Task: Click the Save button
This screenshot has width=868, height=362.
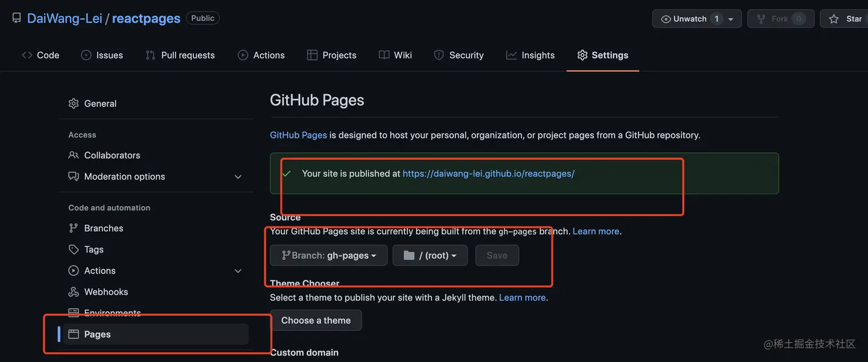Action: (x=497, y=255)
